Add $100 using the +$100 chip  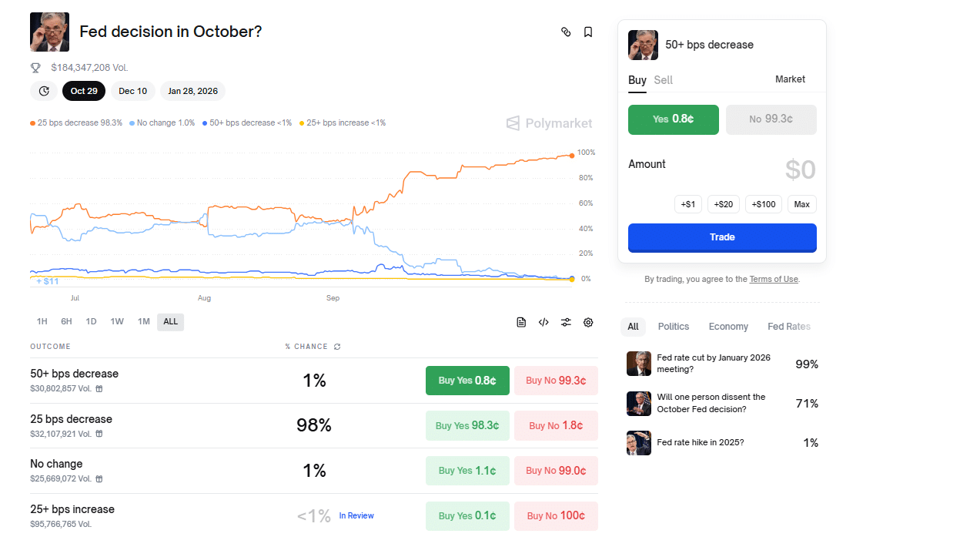tap(763, 204)
